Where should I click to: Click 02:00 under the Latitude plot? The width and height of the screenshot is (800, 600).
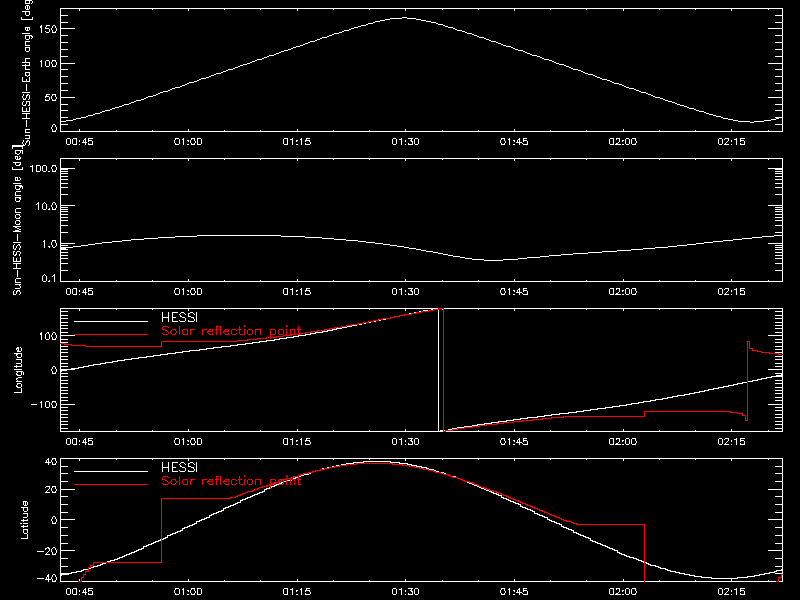pos(623,592)
